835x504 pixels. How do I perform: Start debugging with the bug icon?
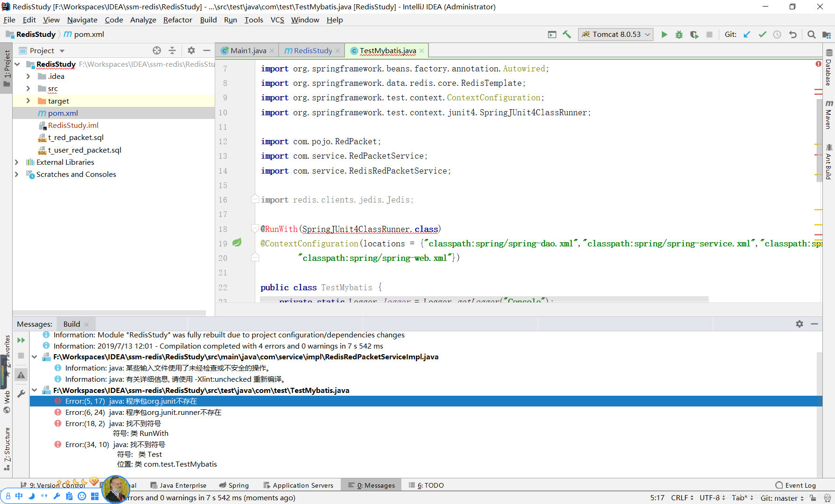[x=679, y=35]
